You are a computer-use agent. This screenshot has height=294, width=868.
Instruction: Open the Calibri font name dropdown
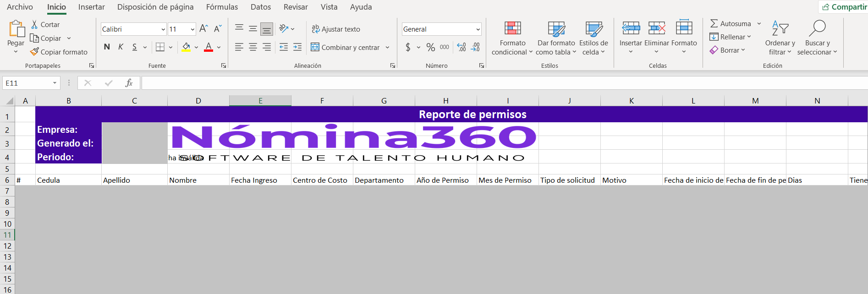[163, 29]
